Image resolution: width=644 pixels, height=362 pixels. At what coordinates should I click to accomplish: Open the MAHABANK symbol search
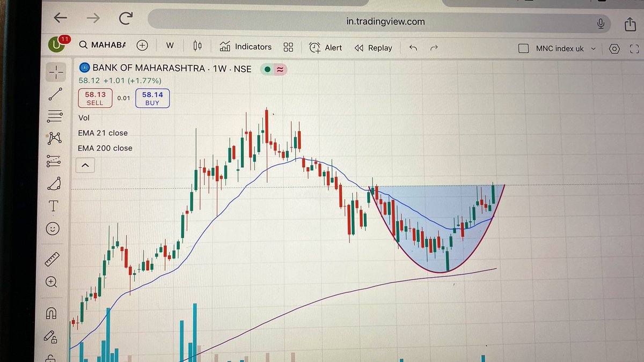click(102, 45)
